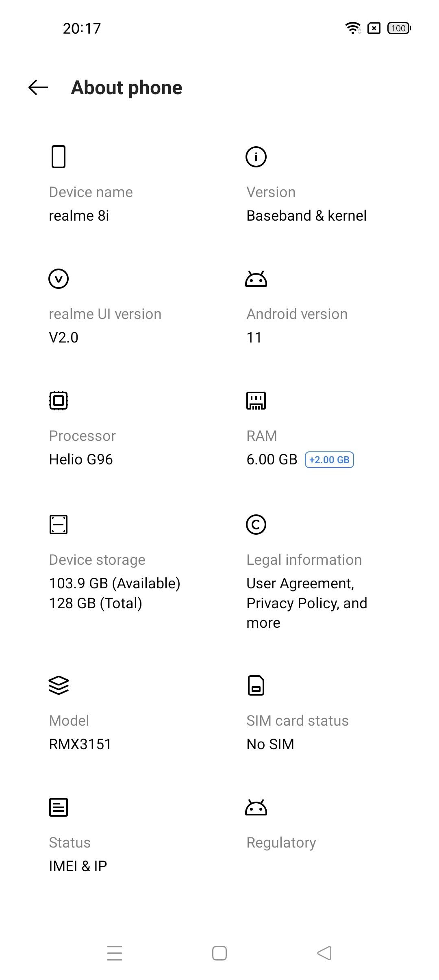The height and width of the screenshot is (980, 439).
Task: Go home using navigation bar square
Action: (219, 953)
